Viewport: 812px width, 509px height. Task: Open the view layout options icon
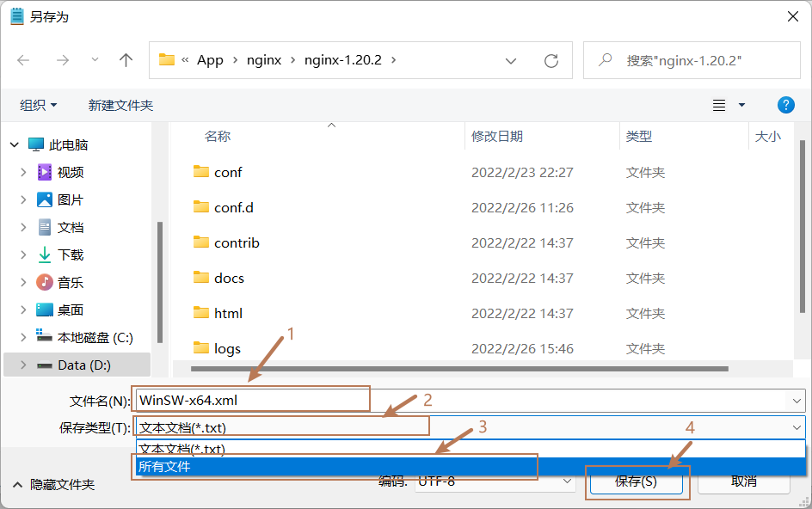pyautogui.click(x=720, y=105)
